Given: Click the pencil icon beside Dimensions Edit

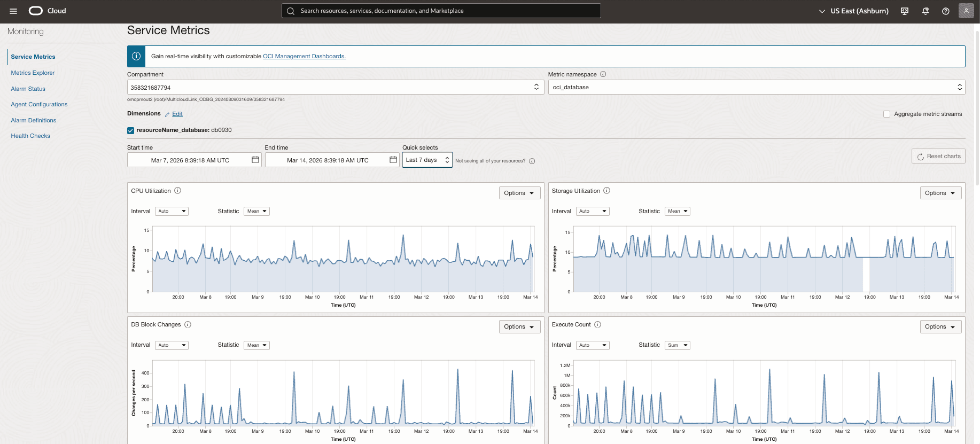Looking at the screenshot, I should [x=167, y=114].
